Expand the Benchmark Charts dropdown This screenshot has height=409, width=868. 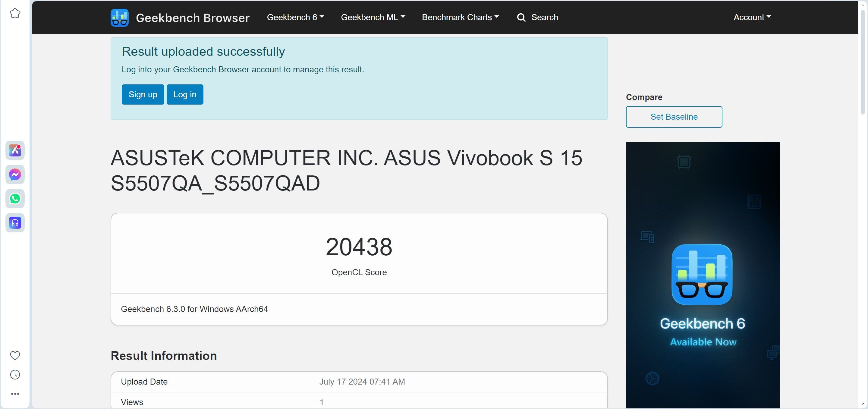[460, 17]
